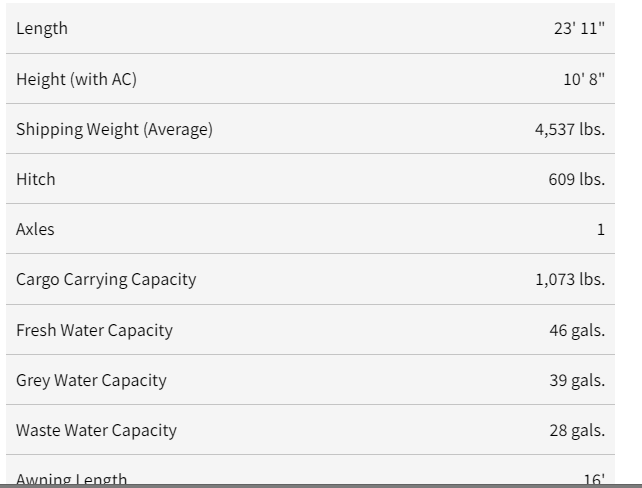This screenshot has width=642, height=488.
Task: Click Cargo Carrying Capacity label
Action: [x=106, y=280]
